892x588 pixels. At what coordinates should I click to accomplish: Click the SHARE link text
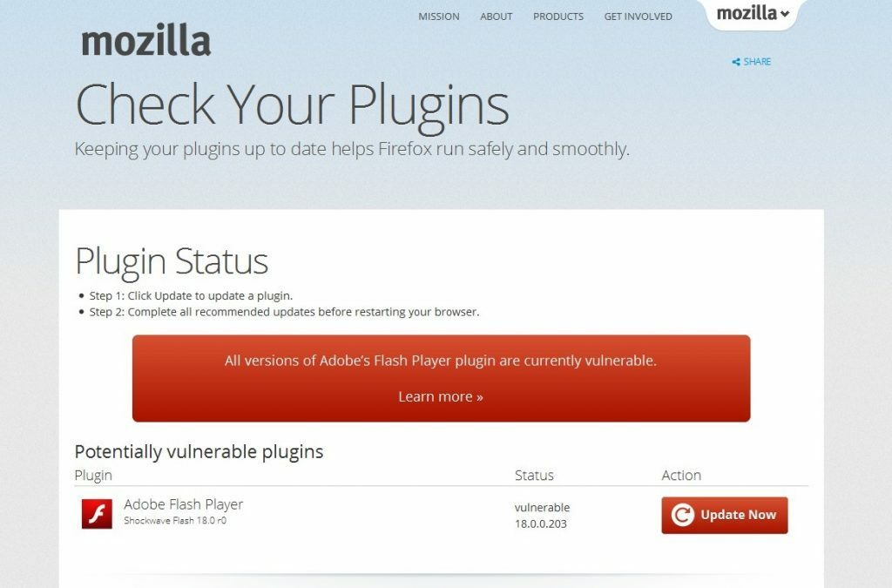pos(757,62)
